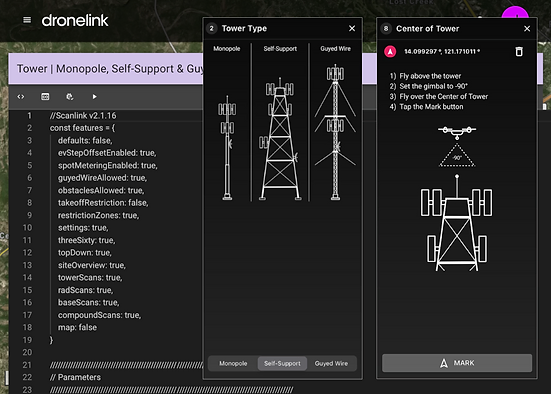Image resolution: width=551 pixels, height=394 pixels.
Task: Open the keyboard panel icon in editor toolbar
Action: [x=45, y=97]
